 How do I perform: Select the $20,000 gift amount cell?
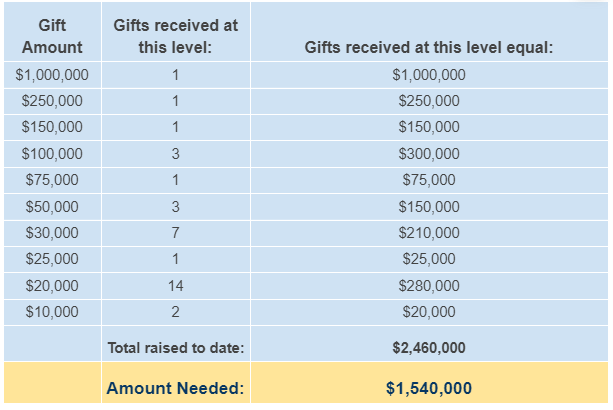[x=52, y=285]
